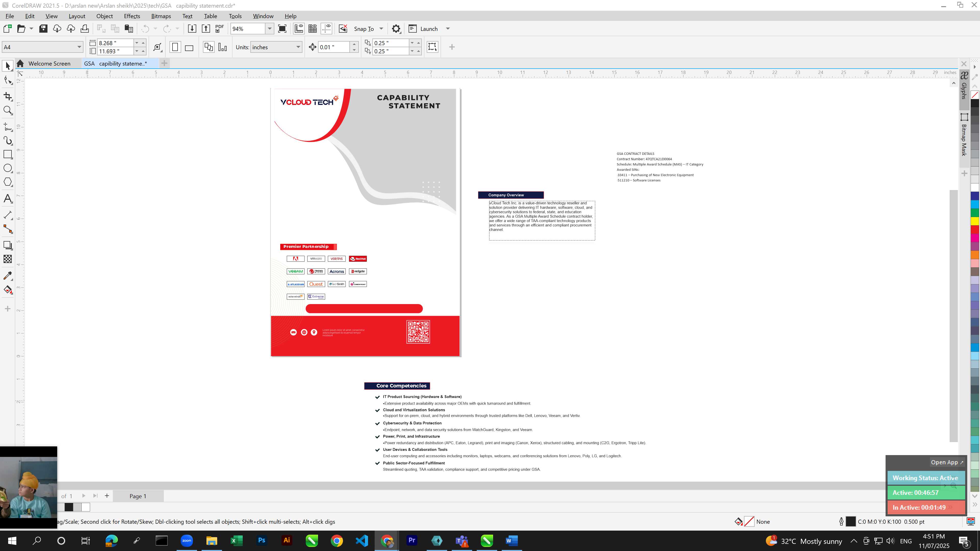Click the Import icon
This screenshot has width=980, height=551.
(x=192, y=29)
